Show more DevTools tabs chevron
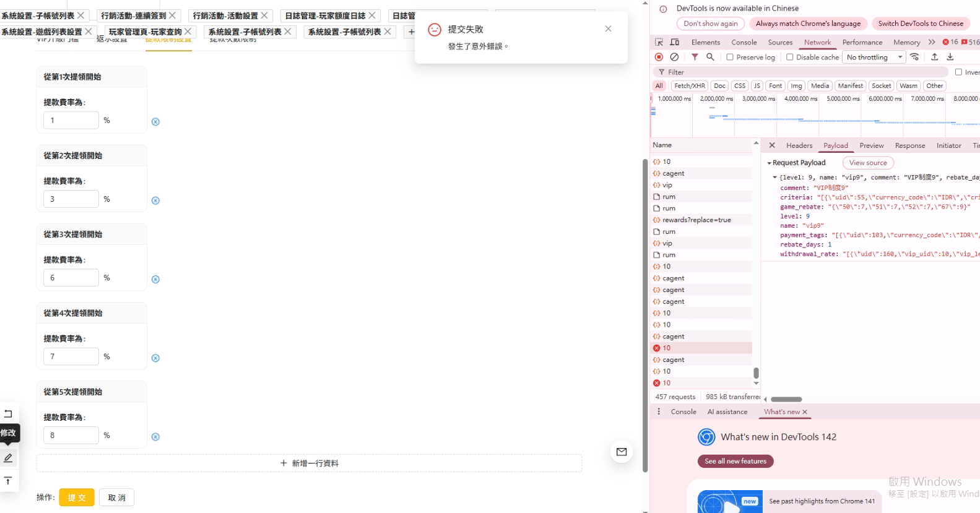The width and height of the screenshot is (980, 513). coord(932,42)
